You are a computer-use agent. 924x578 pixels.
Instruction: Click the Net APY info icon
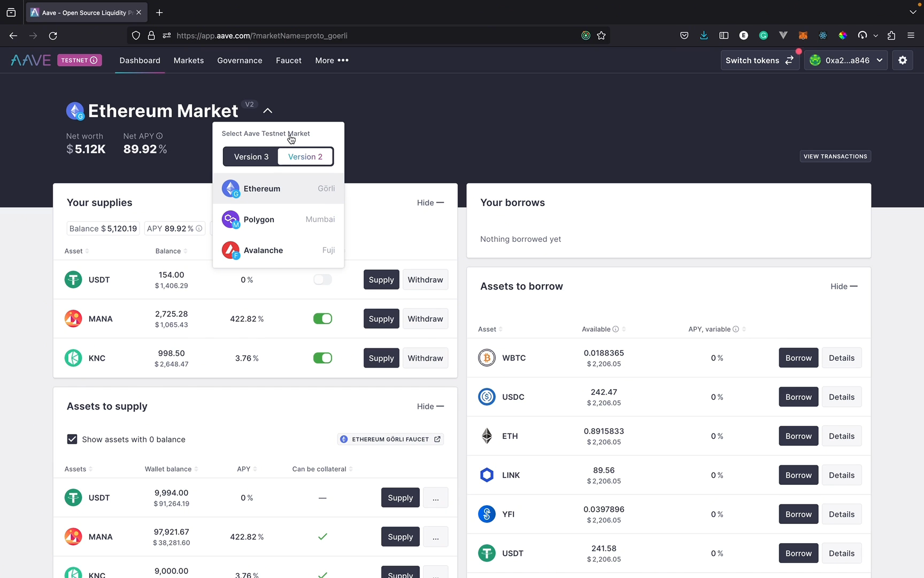[159, 136]
